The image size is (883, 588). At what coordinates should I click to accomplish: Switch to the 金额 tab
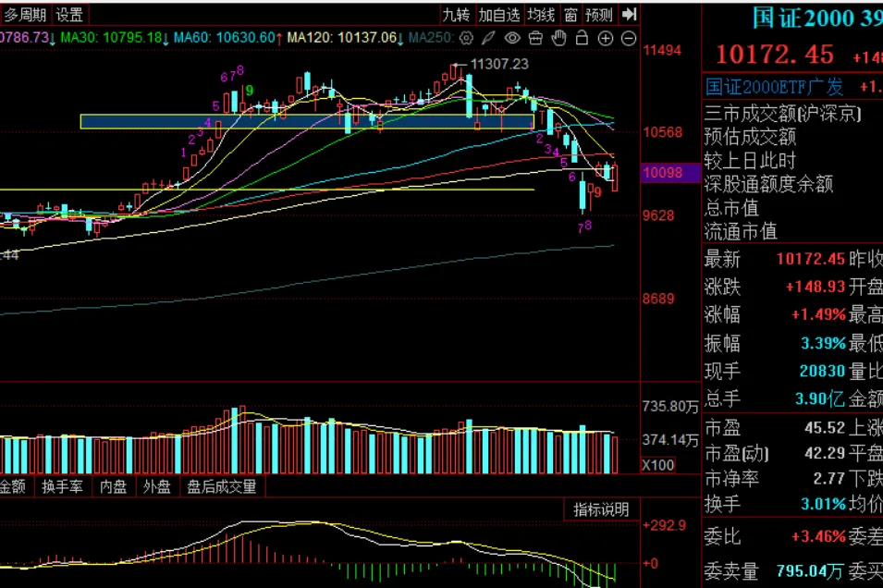click(x=12, y=486)
